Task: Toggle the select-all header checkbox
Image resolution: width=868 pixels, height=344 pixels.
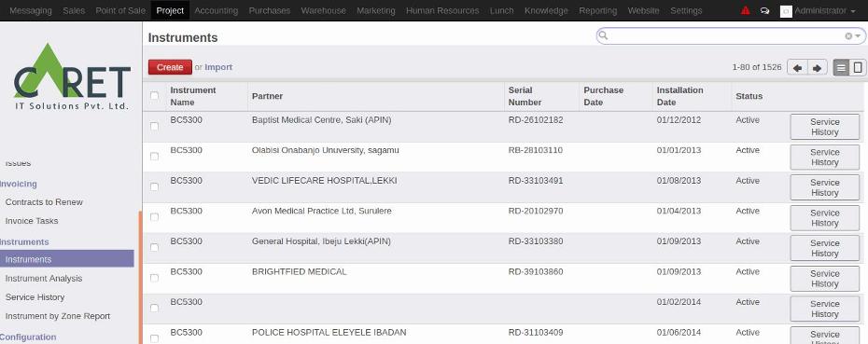Action: 154,96
